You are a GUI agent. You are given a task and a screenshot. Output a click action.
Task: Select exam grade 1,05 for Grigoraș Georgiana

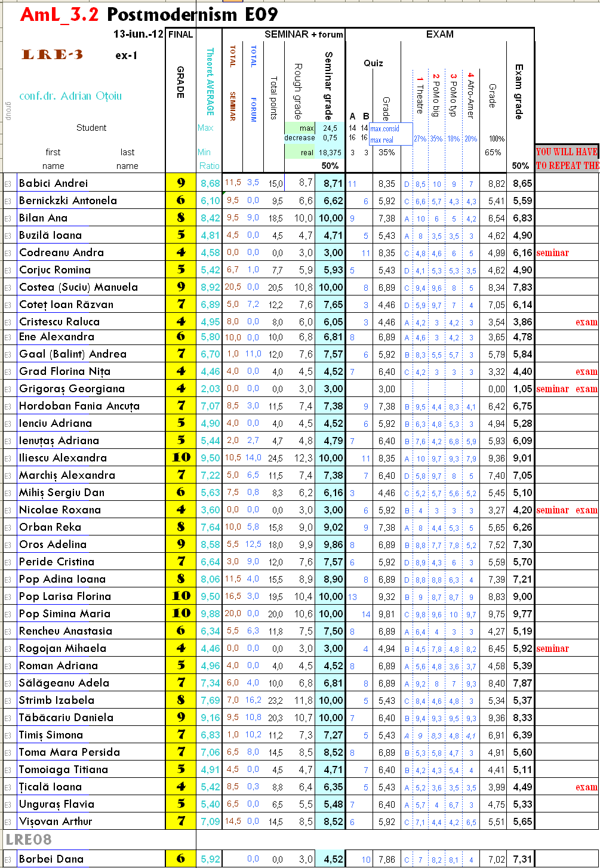click(x=522, y=389)
